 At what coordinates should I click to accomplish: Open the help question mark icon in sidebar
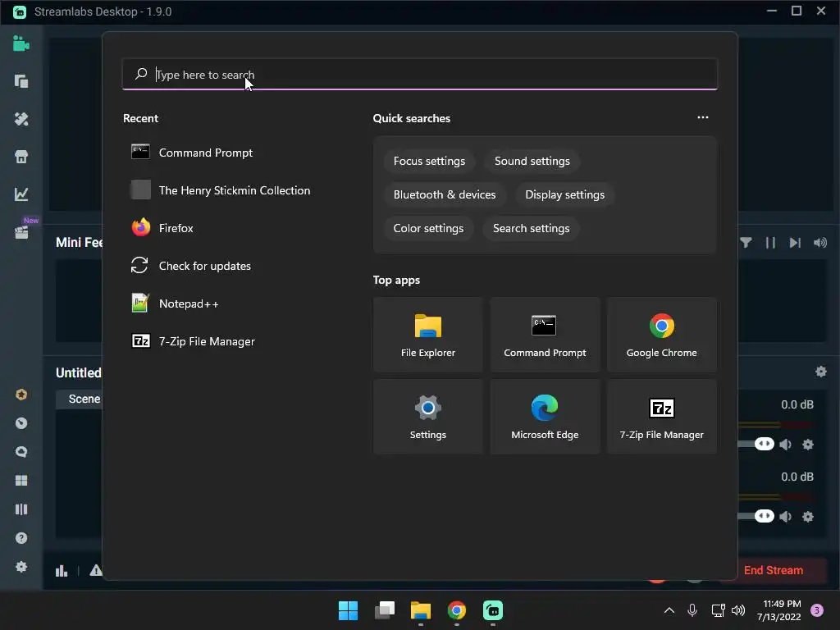(x=21, y=538)
